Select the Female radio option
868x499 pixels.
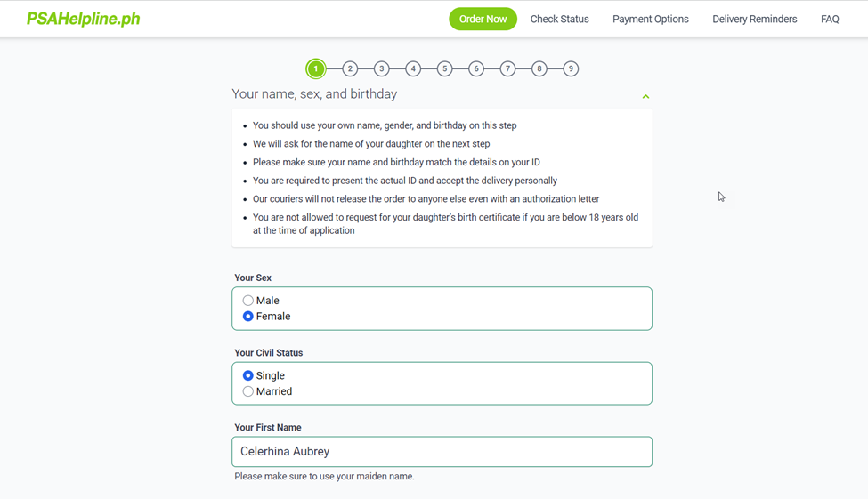coord(248,317)
